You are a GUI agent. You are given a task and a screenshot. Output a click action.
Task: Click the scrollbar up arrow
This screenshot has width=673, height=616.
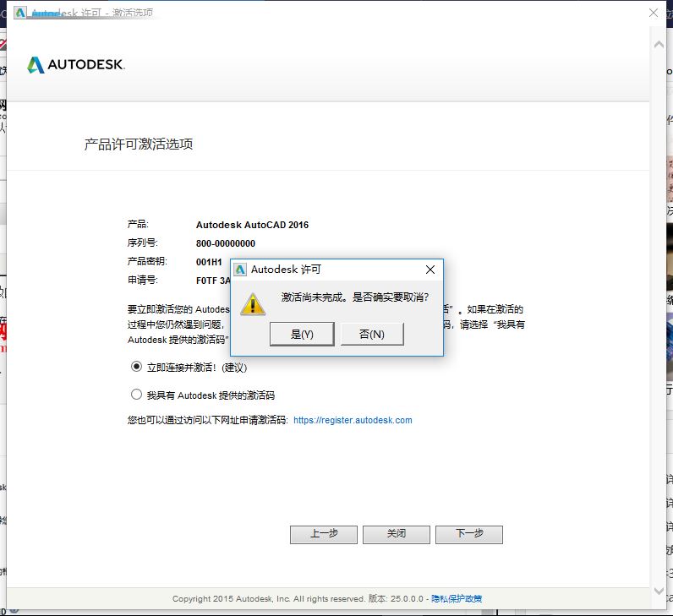(x=659, y=44)
